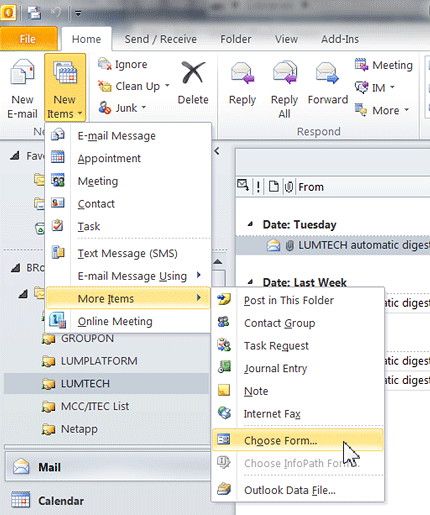Click the Reply envelope icon
Screen dimensions: 430x515
pyautogui.click(x=242, y=73)
